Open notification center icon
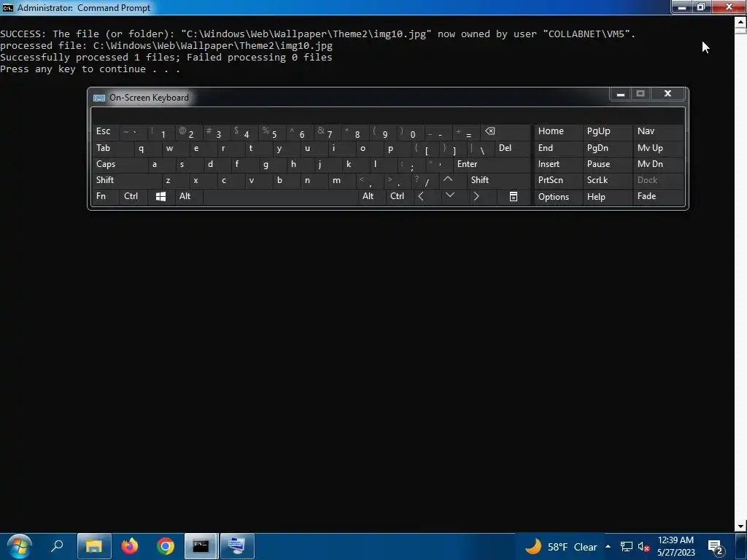 point(716,547)
